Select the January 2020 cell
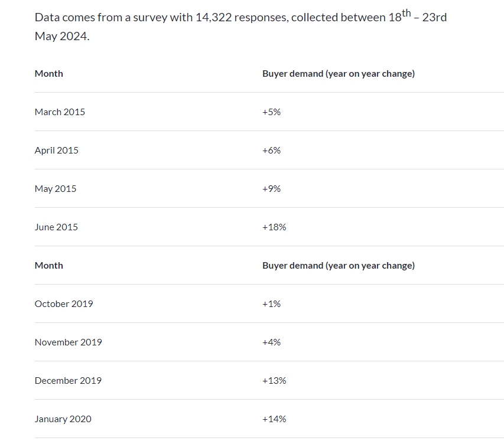 pyautogui.click(x=63, y=419)
